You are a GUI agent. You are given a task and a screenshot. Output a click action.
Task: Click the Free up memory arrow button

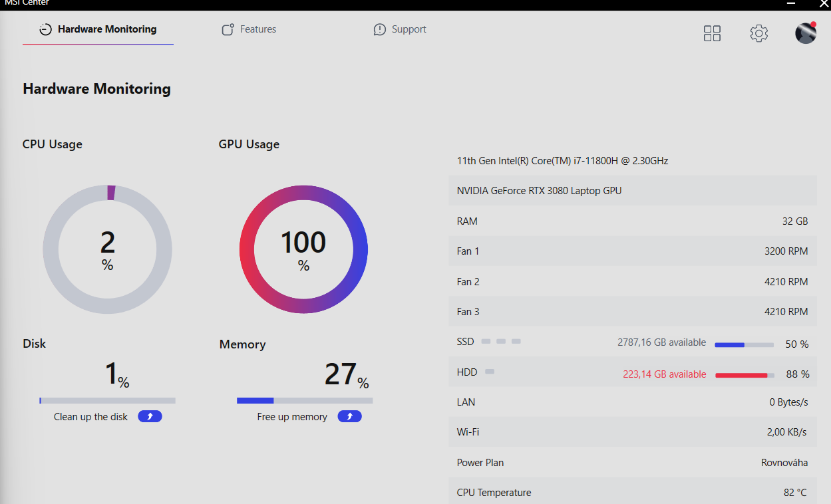[x=349, y=417]
